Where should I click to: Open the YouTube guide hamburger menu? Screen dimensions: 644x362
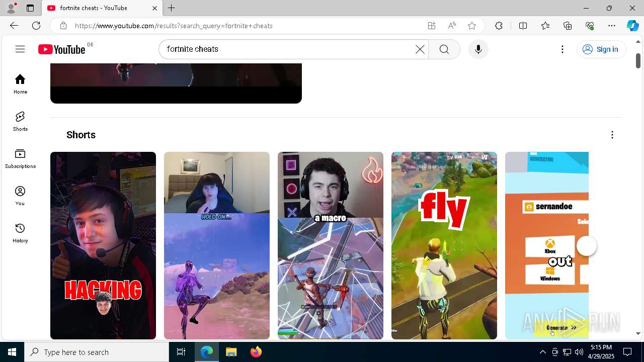pos(20,49)
